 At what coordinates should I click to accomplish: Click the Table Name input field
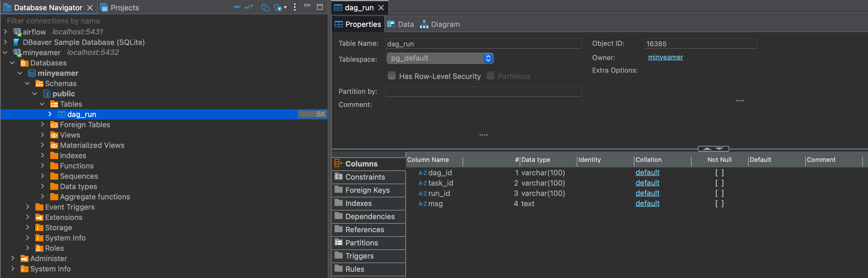click(483, 43)
